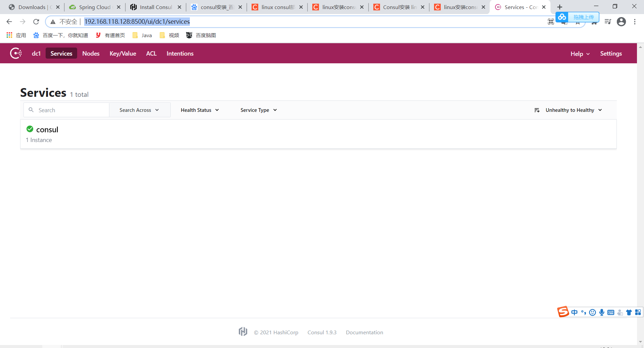Select the Services nav item
The width and height of the screenshot is (644, 348).
[61, 54]
